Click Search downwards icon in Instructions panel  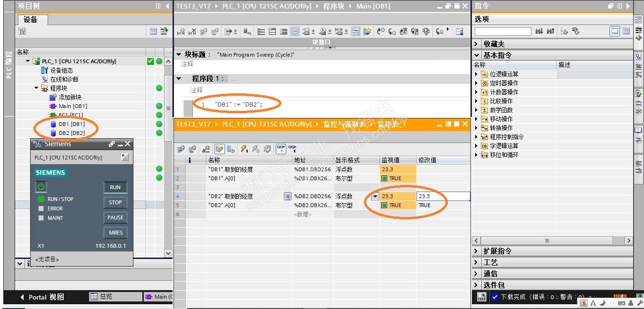tap(539, 31)
